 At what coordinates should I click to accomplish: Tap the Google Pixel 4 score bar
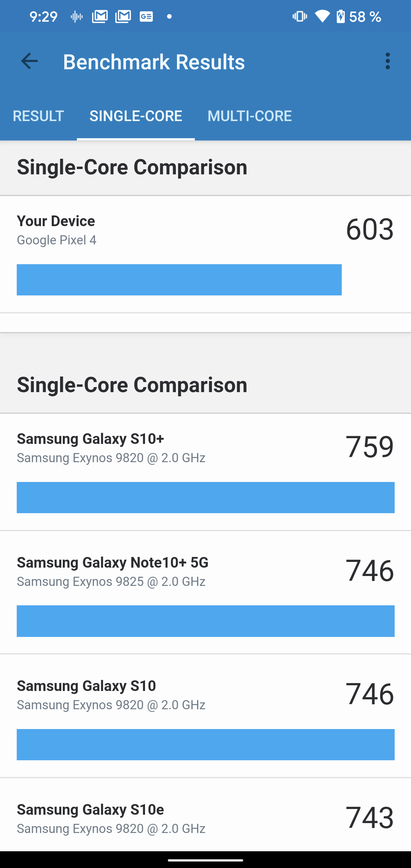tap(179, 280)
